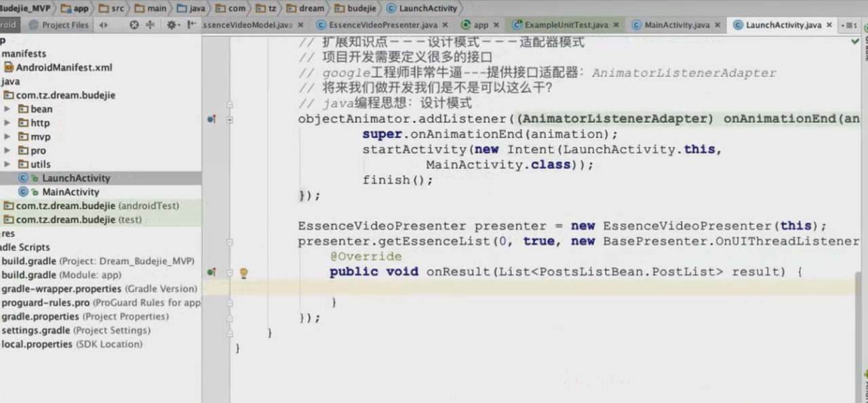868x403 pixels.
Task: Select the androidTest package in tree
Action: click(x=92, y=206)
